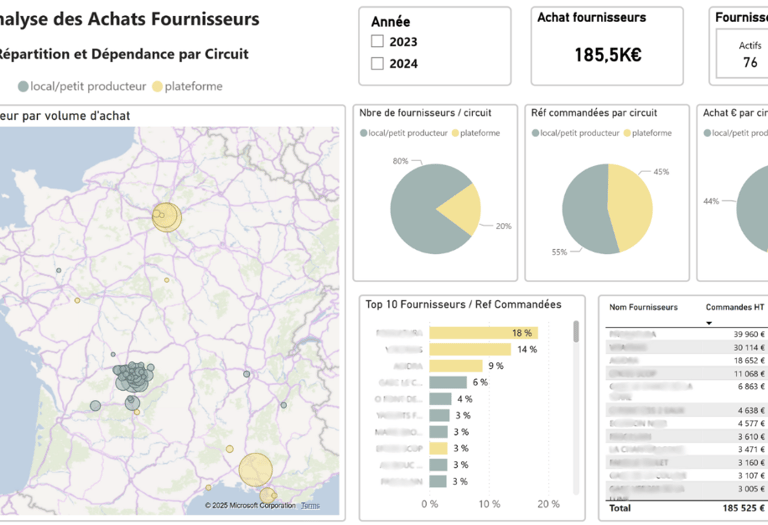This screenshot has height=525, width=768.
Task: Click the 3 160 € table cell
Action: tap(751, 462)
